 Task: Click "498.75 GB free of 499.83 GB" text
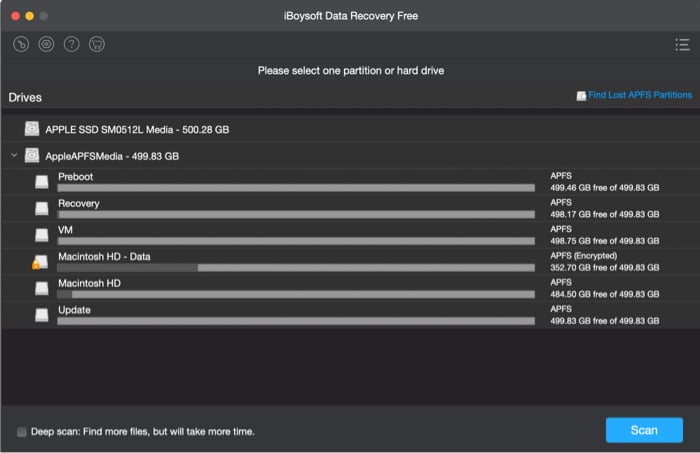pyautogui.click(x=604, y=241)
